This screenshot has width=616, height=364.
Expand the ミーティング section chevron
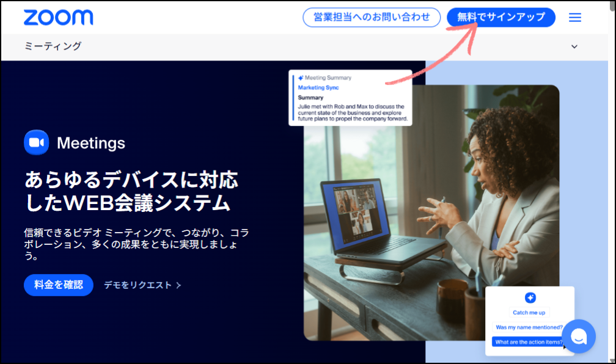[x=574, y=47]
